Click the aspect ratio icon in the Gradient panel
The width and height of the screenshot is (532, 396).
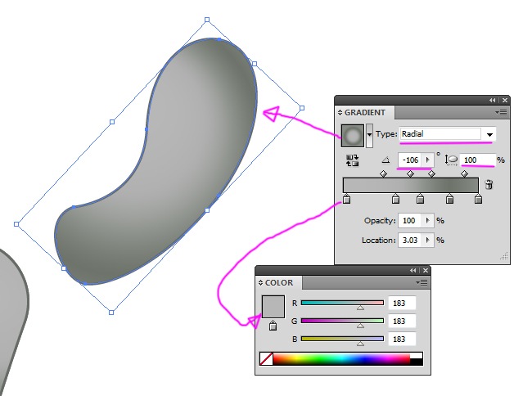tap(451, 160)
